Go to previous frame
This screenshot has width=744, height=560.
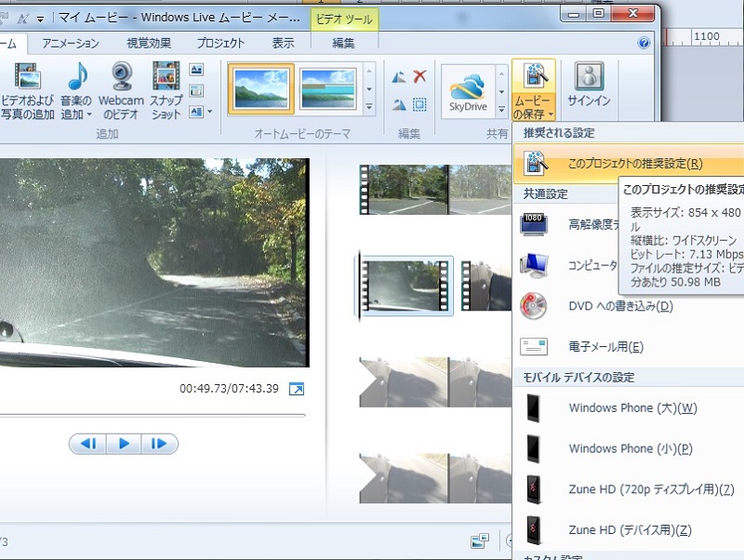[88, 444]
